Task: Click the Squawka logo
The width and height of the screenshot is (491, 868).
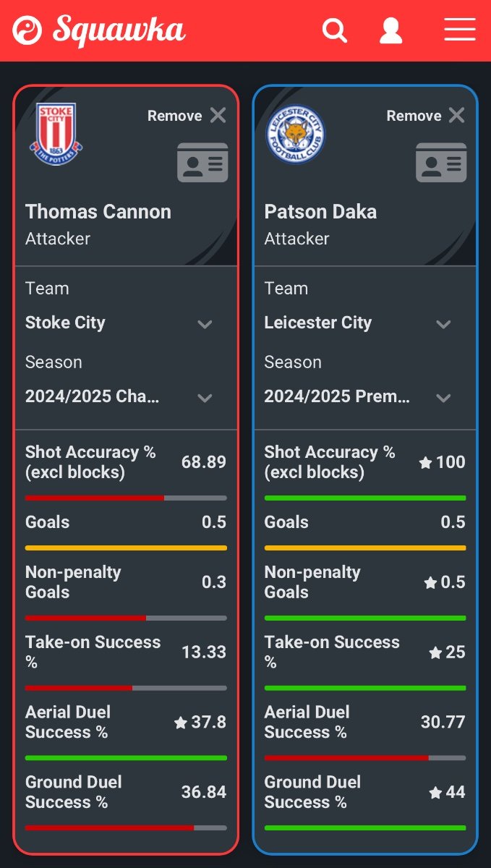Action: [99, 30]
